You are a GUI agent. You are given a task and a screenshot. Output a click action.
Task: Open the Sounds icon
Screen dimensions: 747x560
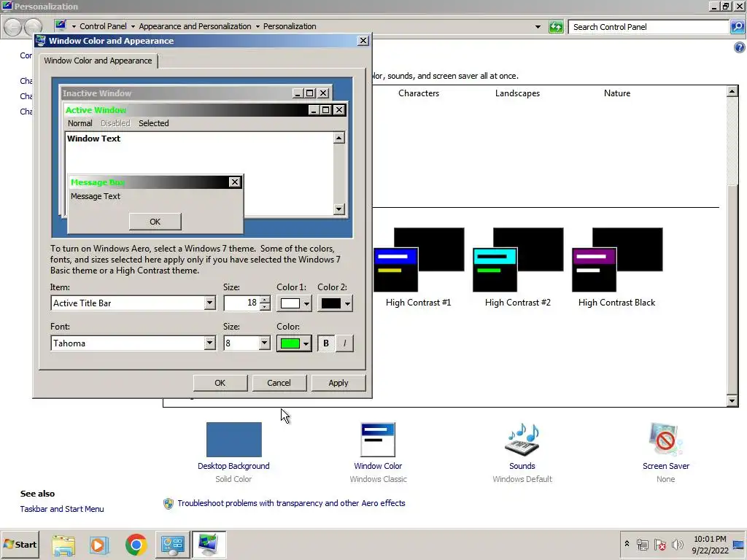[522, 440]
